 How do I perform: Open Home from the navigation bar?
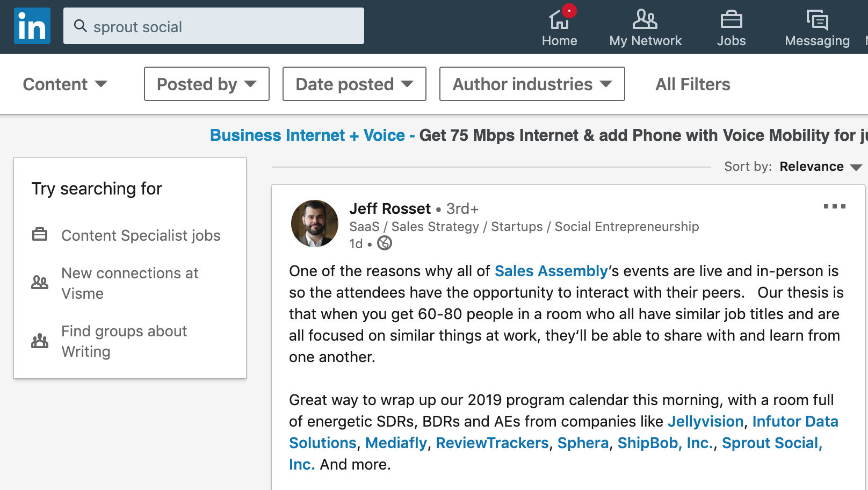click(559, 28)
